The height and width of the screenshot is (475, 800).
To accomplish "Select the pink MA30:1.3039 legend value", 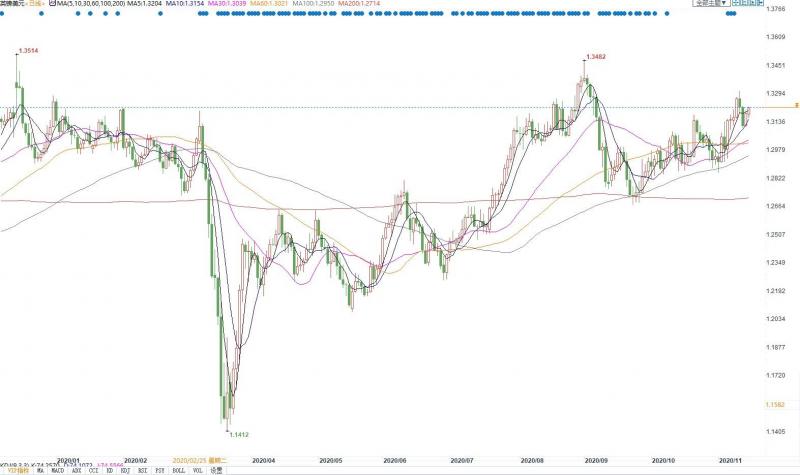I will [227, 3].
